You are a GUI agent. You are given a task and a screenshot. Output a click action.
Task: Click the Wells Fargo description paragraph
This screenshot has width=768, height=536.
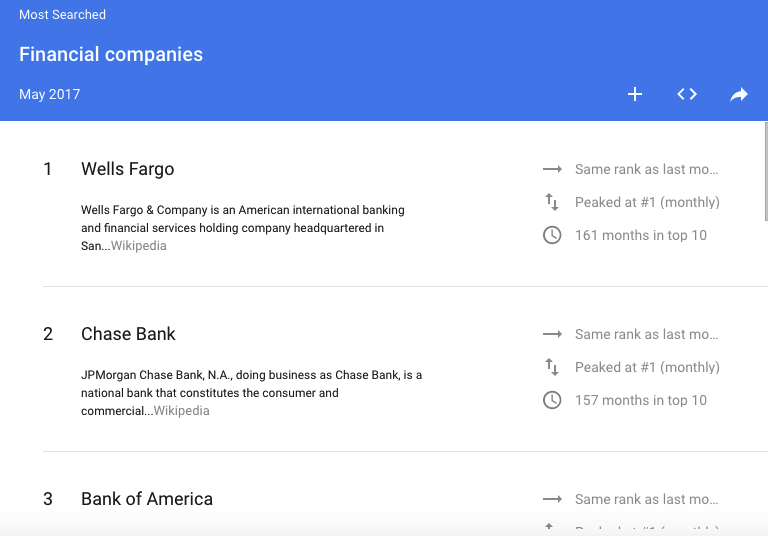pyautogui.click(x=243, y=228)
